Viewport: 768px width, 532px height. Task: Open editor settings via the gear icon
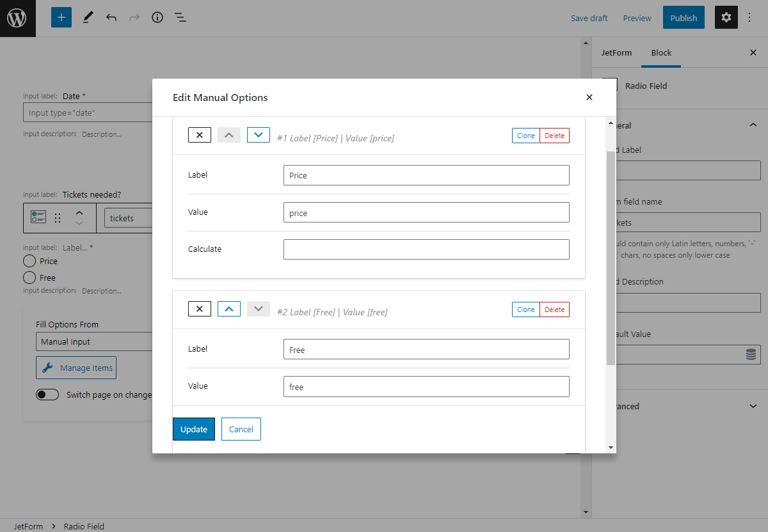coord(726,17)
